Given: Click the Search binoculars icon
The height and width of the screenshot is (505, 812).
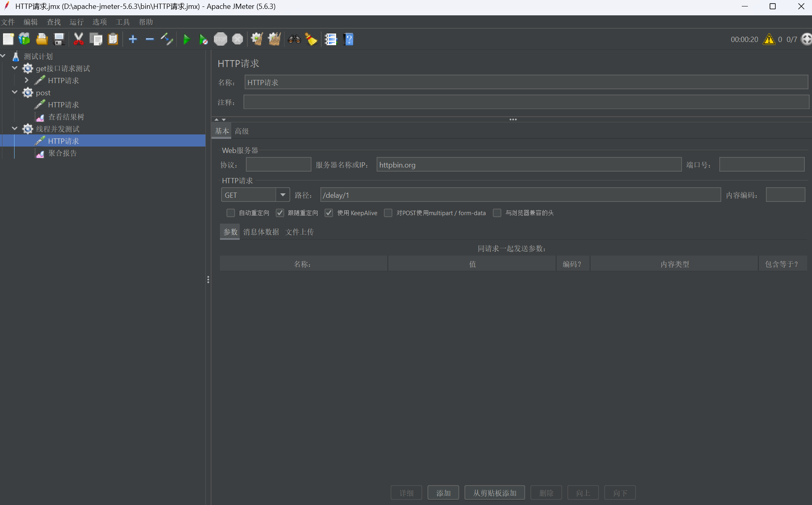Looking at the screenshot, I should pyautogui.click(x=294, y=39).
